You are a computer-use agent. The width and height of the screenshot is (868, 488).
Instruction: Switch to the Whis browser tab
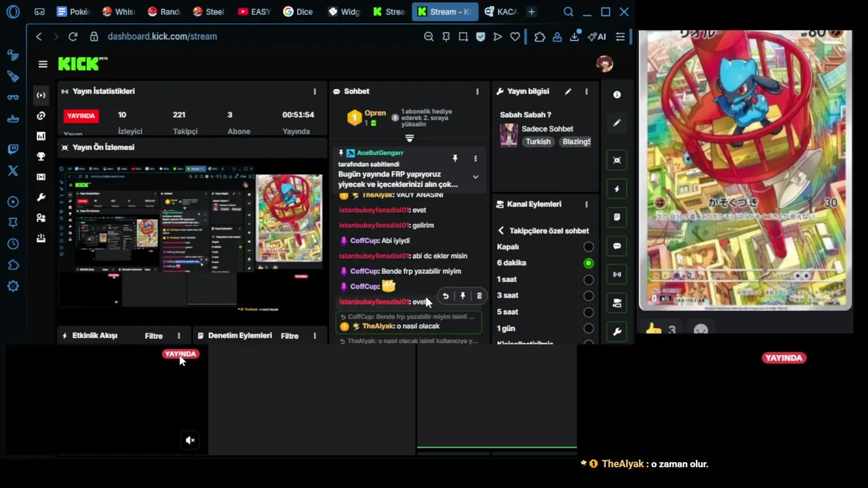pos(119,12)
